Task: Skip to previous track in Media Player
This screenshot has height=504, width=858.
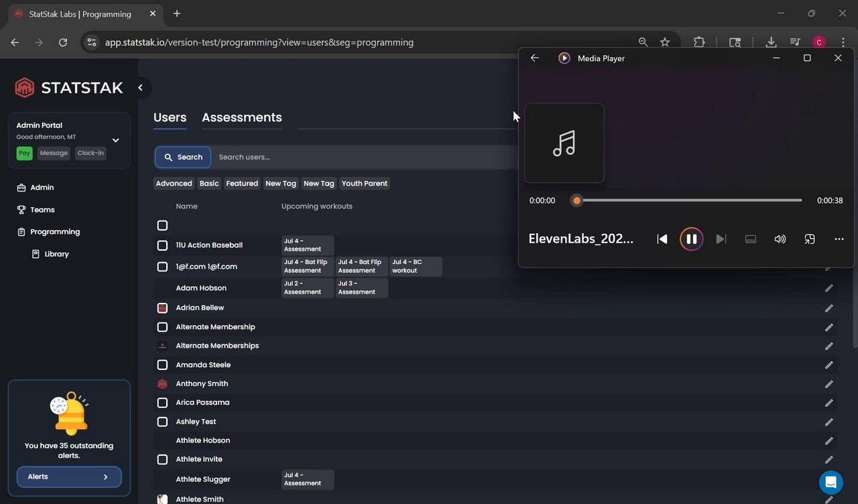Action: click(662, 239)
